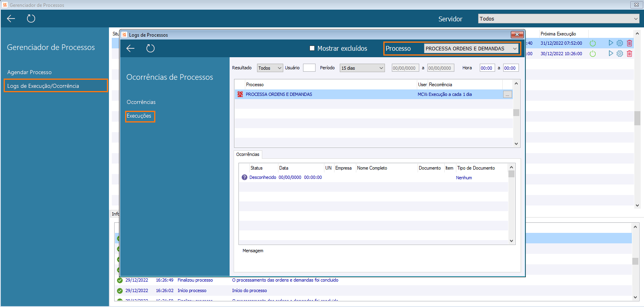Go back in Logs de Processos dialog
644x307 pixels.
pyautogui.click(x=130, y=48)
